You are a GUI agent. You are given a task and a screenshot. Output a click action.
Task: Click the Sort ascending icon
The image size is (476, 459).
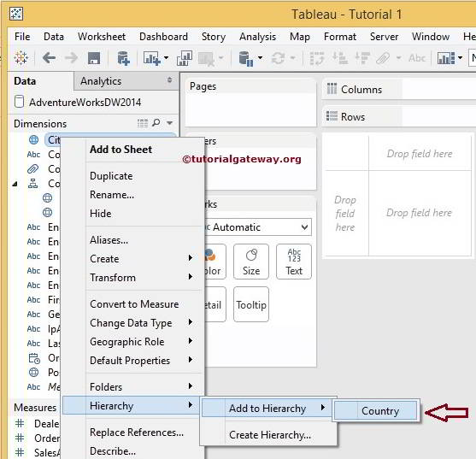point(340,57)
